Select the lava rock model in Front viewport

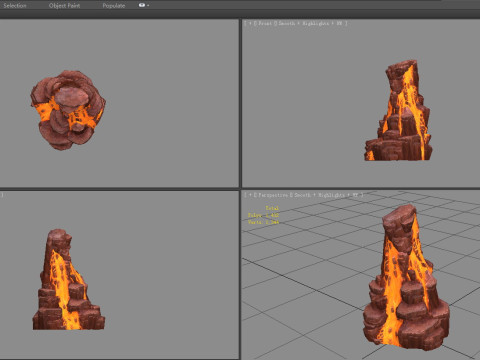[399, 111]
